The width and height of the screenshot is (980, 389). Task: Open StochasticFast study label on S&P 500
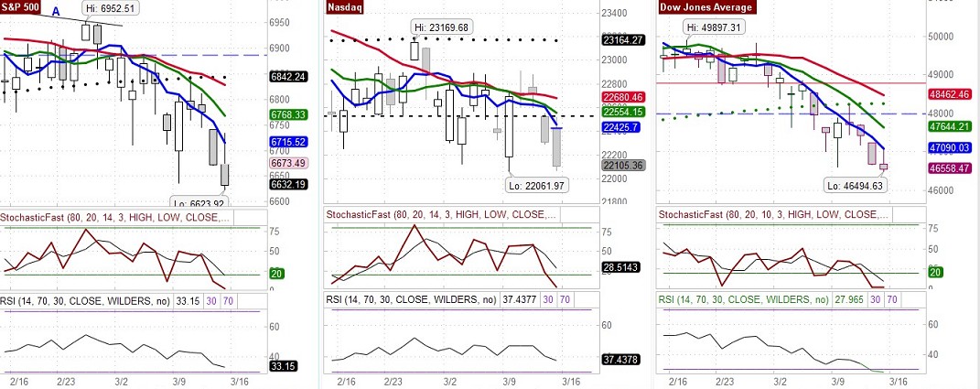pos(116,217)
